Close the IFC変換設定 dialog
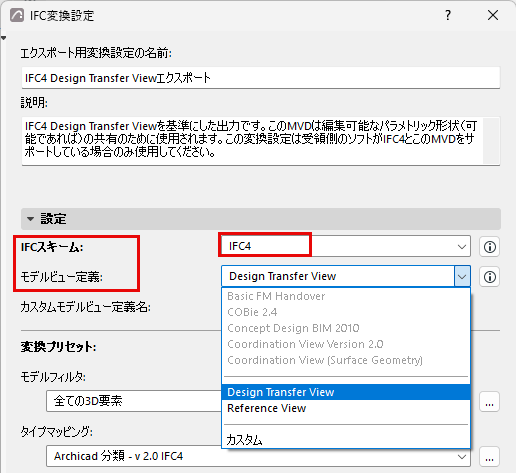Image resolution: width=516 pixels, height=473 pixels. pyautogui.click(x=493, y=15)
